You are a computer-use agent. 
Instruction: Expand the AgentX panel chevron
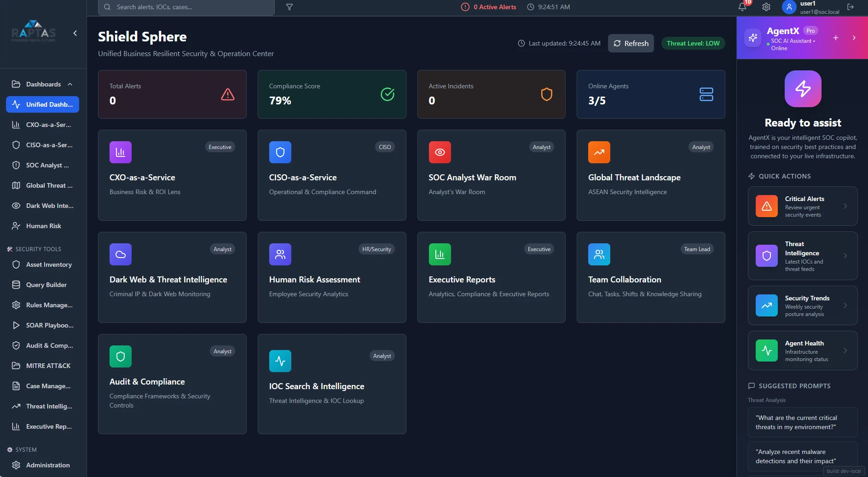[855, 38]
